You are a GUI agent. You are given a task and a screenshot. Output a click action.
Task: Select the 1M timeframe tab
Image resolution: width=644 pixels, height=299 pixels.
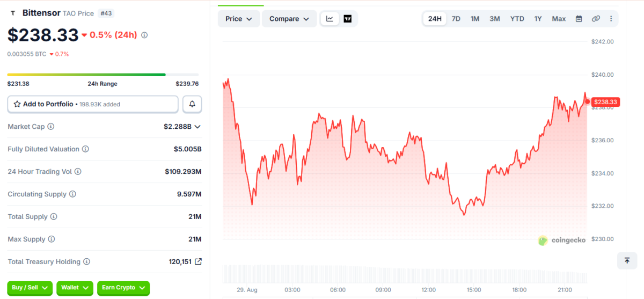tap(475, 19)
